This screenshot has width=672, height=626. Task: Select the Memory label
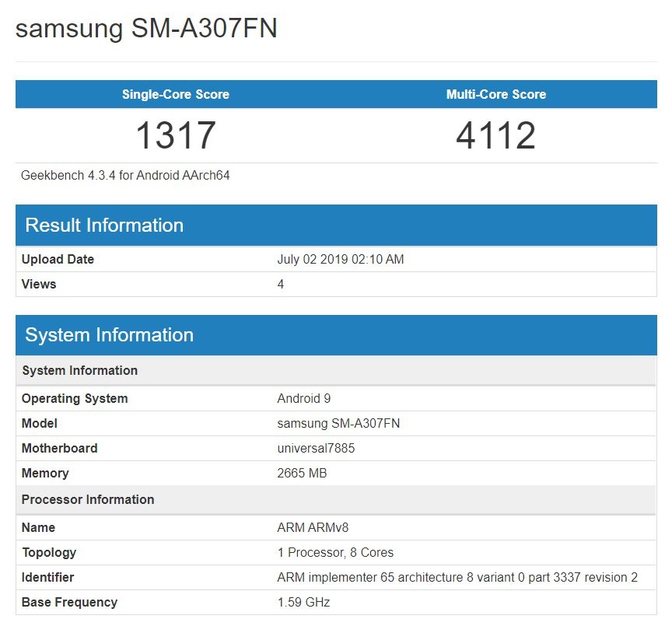pos(45,473)
